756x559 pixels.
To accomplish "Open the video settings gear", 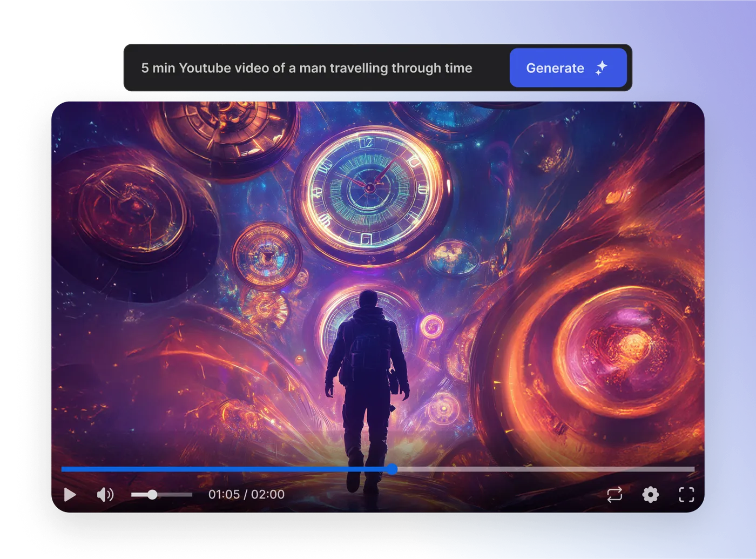I will [650, 494].
